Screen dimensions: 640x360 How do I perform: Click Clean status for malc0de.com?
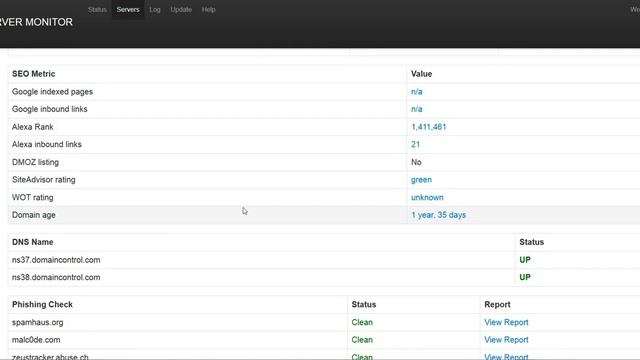(362, 340)
